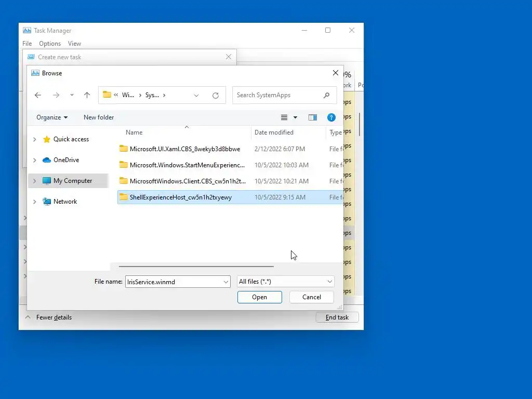The image size is (532, 399).
Task: Select Microsoft.UI.Xaml.CBS_8wekyb3d8bbwe folder
Action: point(185,149)
